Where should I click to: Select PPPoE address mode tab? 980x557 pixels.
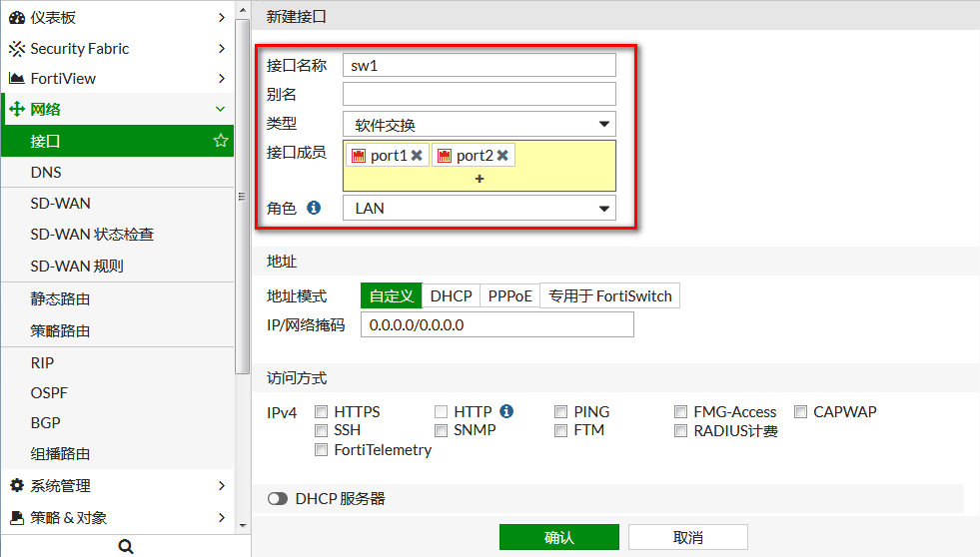coord(509,295)
